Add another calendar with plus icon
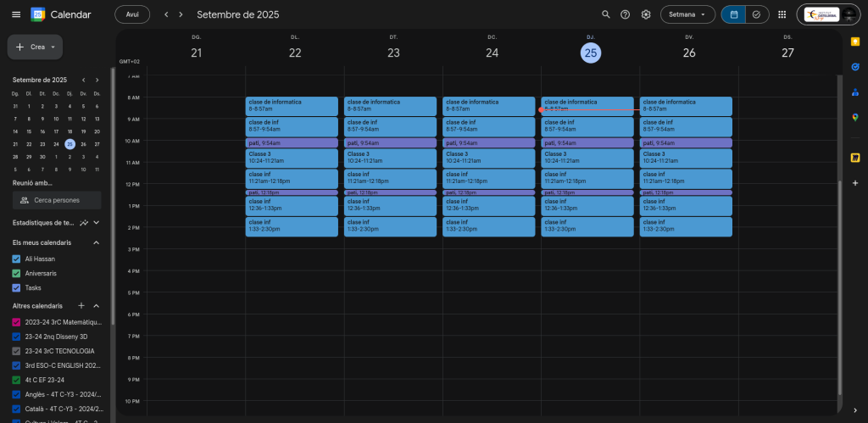 coord(81,305)
